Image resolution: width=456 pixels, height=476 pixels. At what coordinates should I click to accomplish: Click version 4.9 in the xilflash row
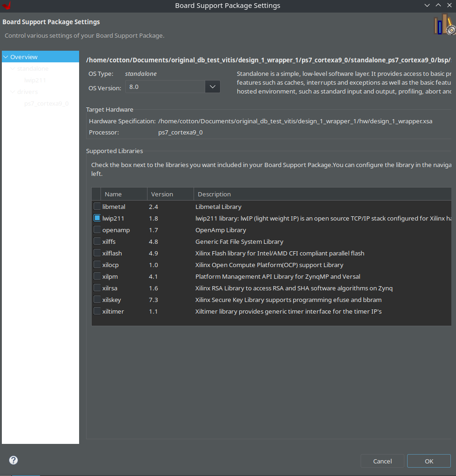tap(153, 253)
